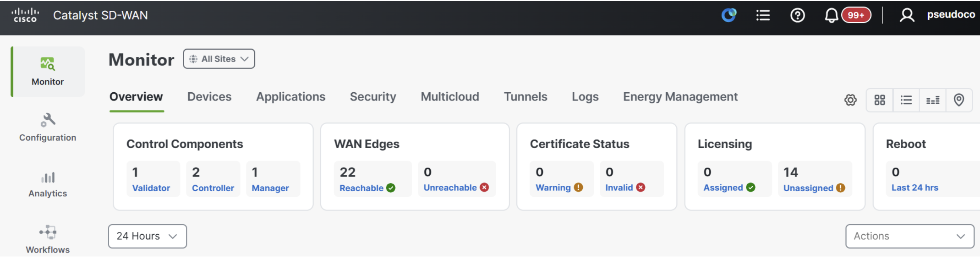Click the red Invalid x icon
Viewport: 980px width, 258px height.
(640, 188)
